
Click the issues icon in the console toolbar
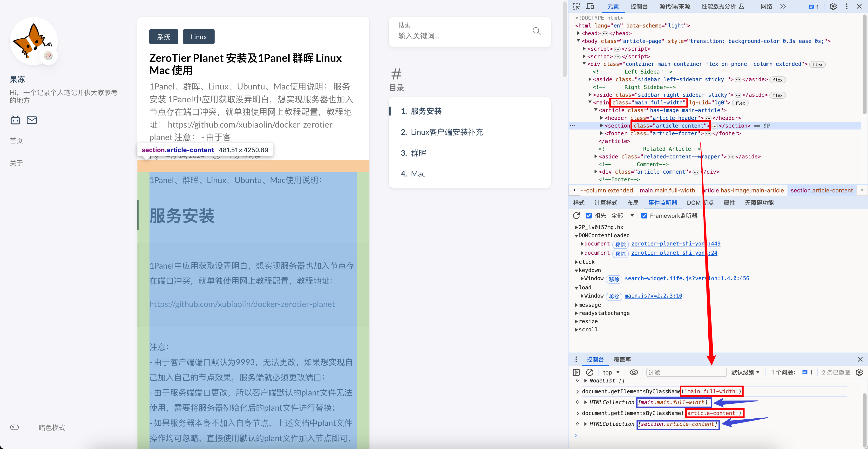coord(807,372)
